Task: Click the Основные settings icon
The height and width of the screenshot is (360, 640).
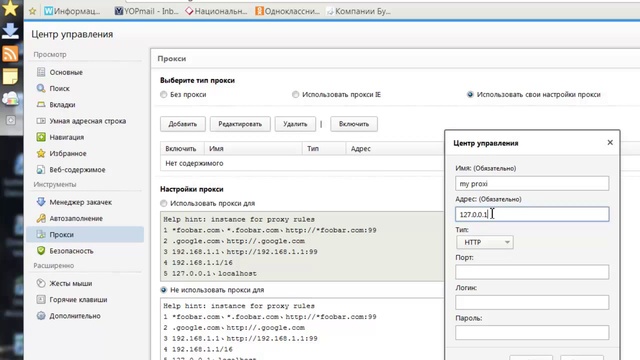Action: pyautogui.click(x=41, y=72)
